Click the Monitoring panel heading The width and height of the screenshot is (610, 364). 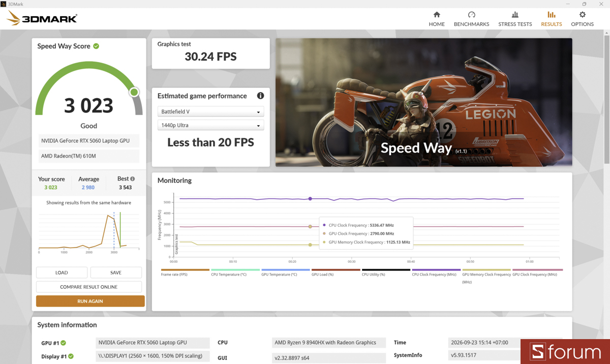click(x=174, y=180)
